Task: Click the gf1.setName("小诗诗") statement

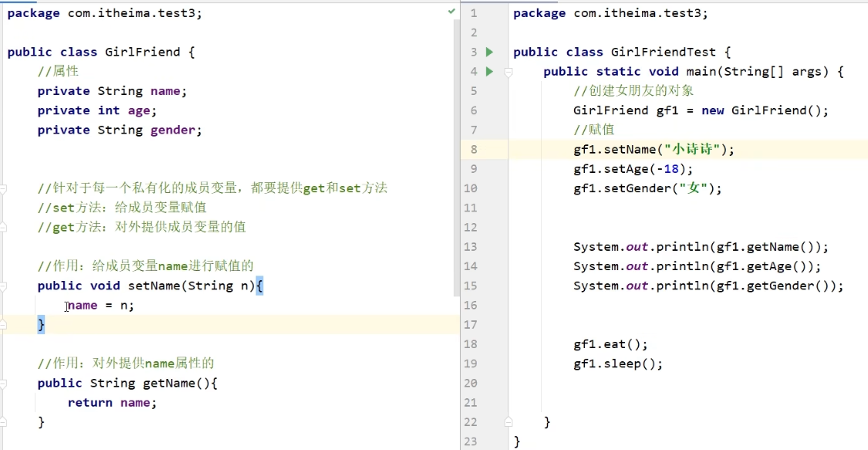Action: 654,150
